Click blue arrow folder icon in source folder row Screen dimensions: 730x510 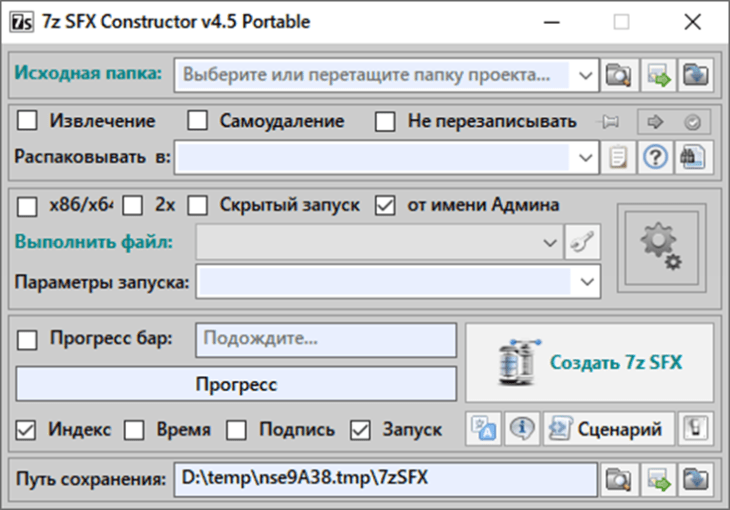[696, 75]
